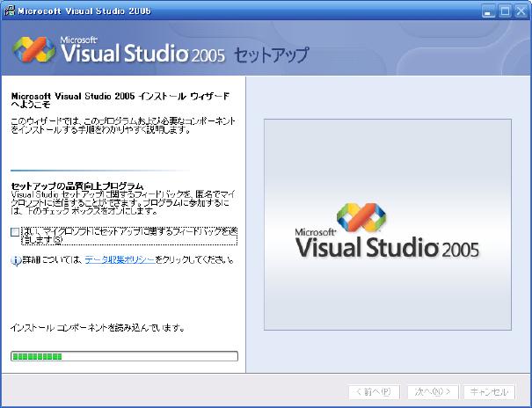Minimize the Visual Studio 2005 setup window
Image resolution: width=532 pixels, height=408 pixels.
tap(488, 11)
